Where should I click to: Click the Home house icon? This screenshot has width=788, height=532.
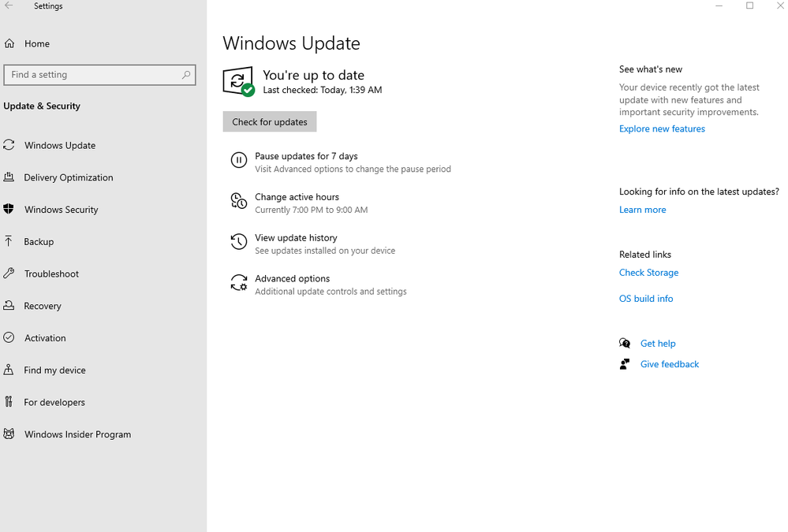[9, 43]
